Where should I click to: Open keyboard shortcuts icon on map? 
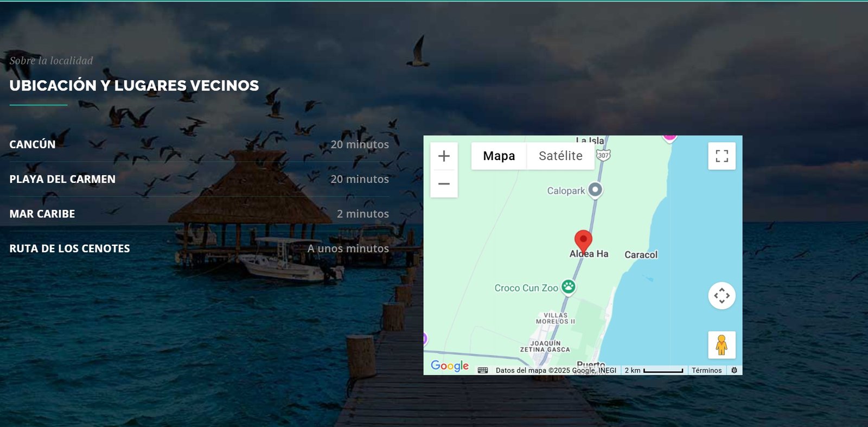point(483,371)
